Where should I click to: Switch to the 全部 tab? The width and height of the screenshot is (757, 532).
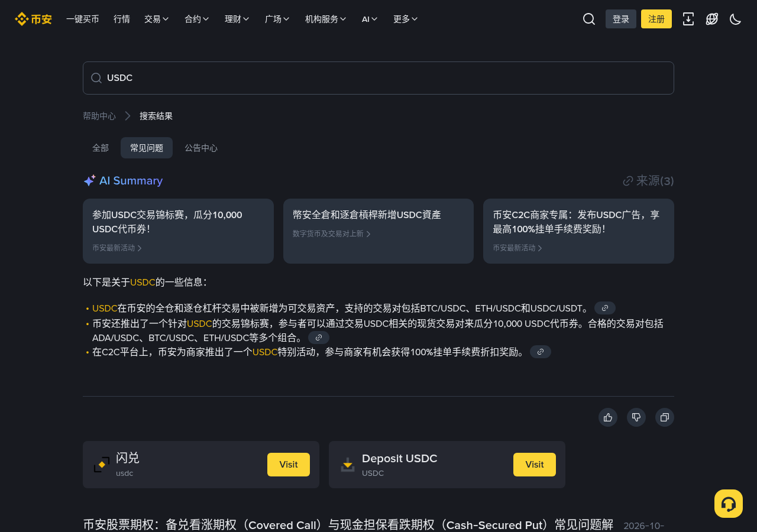(x=101, y=148)
